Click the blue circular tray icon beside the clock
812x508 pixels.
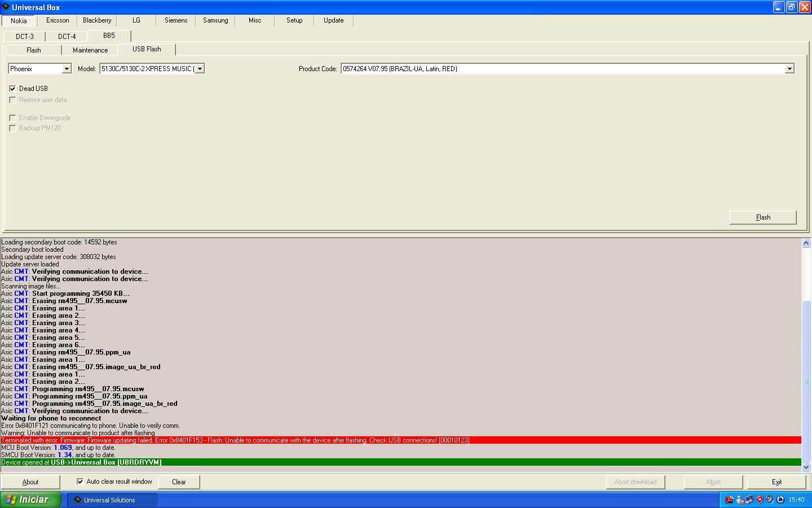(780, 500)
